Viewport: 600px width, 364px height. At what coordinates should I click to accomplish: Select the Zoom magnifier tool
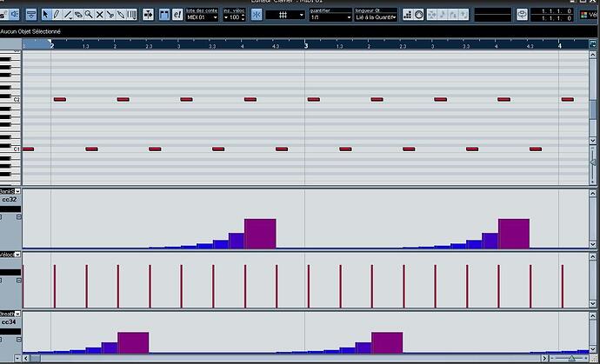pyautogui.click(x=89, y=15)
